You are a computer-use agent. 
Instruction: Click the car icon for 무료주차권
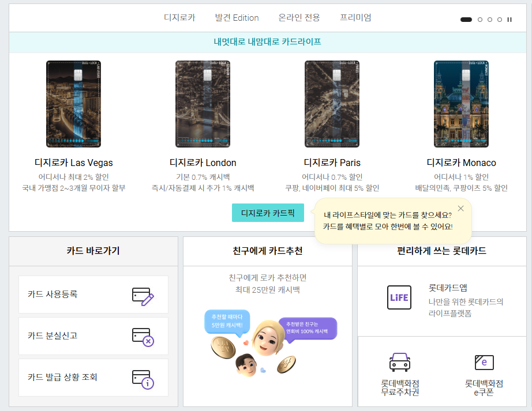400,362
